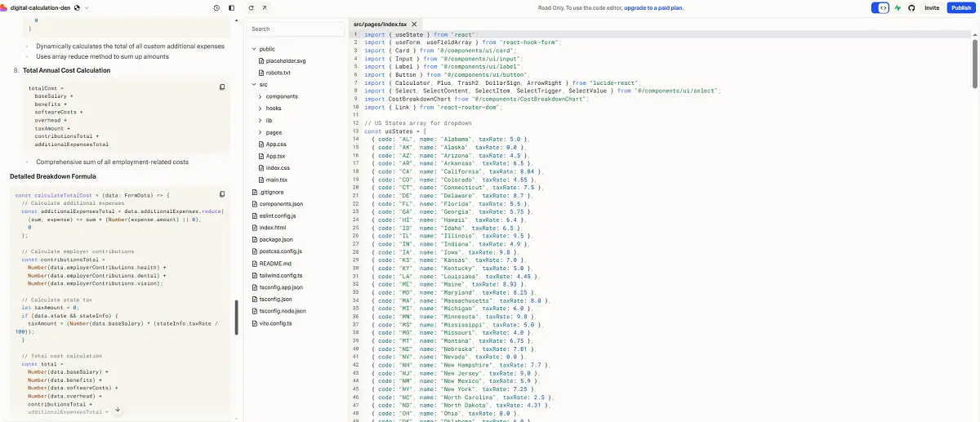Open the GitHub integration icon
This screenshot has width=980, height=422.
tap(911, 7)
